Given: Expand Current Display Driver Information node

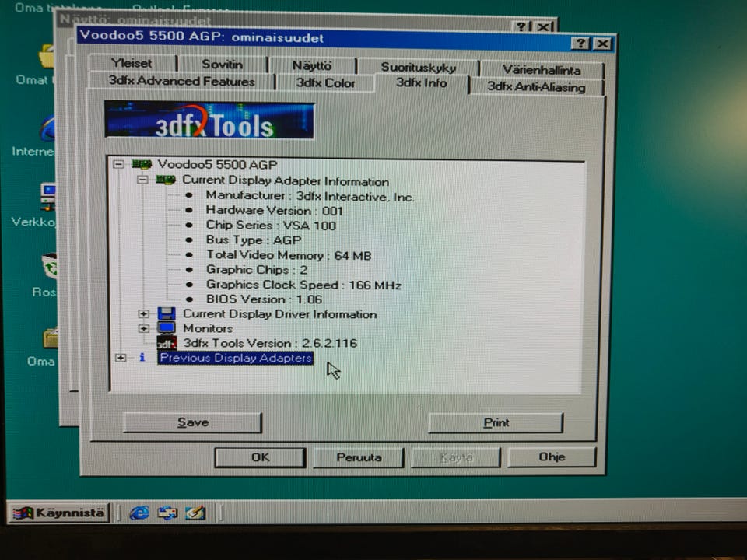Looking at the screenshot, I should point(143,313).
